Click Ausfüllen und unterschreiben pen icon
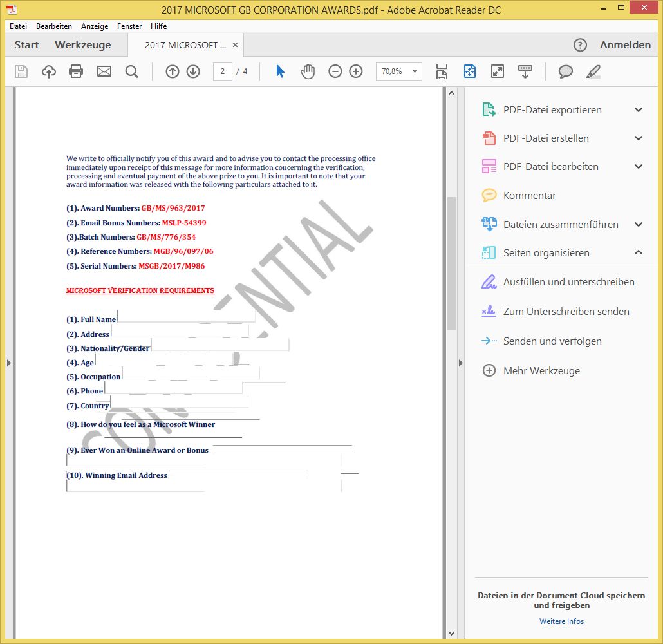 [x=489, y=282]
